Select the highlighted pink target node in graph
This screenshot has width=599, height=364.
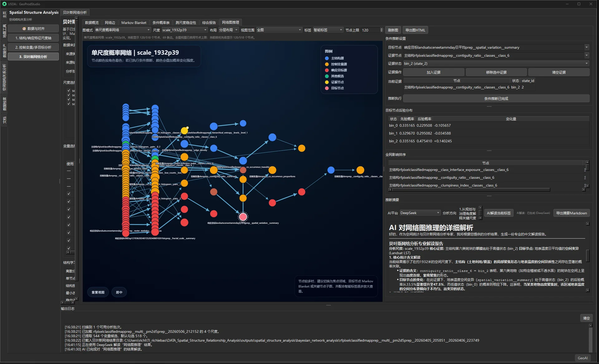[243, 217]
